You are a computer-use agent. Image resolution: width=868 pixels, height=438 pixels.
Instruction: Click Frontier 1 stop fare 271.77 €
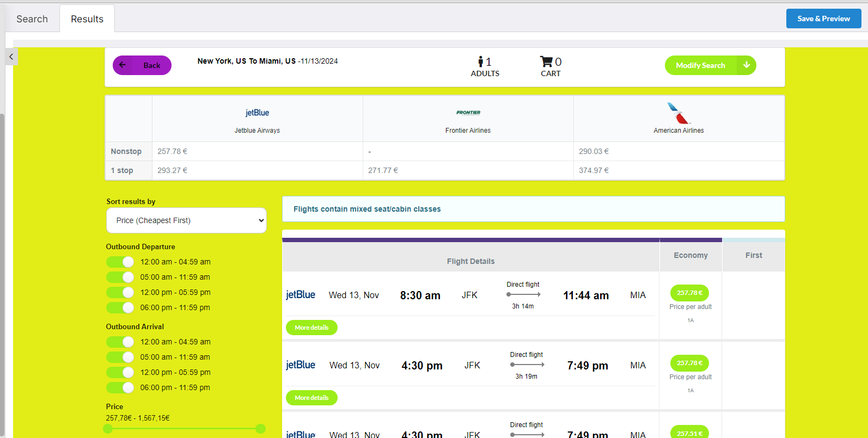pyautogui.click(x=383, y=170)
